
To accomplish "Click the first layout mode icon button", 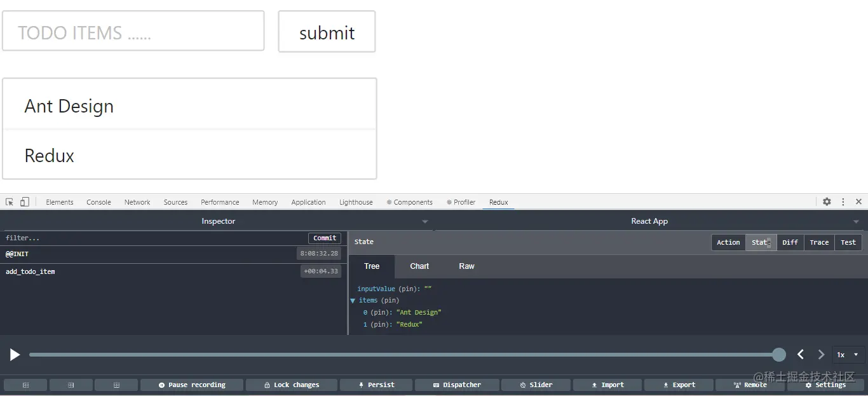I will pos(25,385).
